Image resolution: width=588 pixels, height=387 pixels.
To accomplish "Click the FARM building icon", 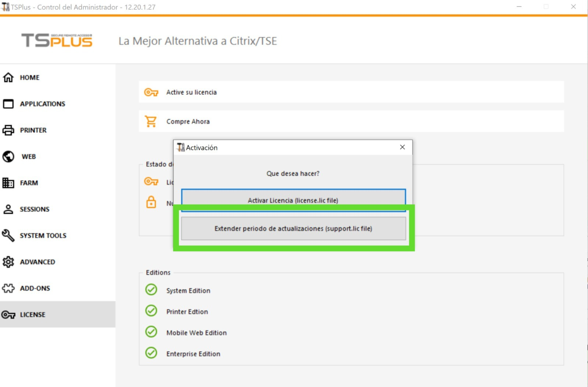I will [x=8, y=183].
